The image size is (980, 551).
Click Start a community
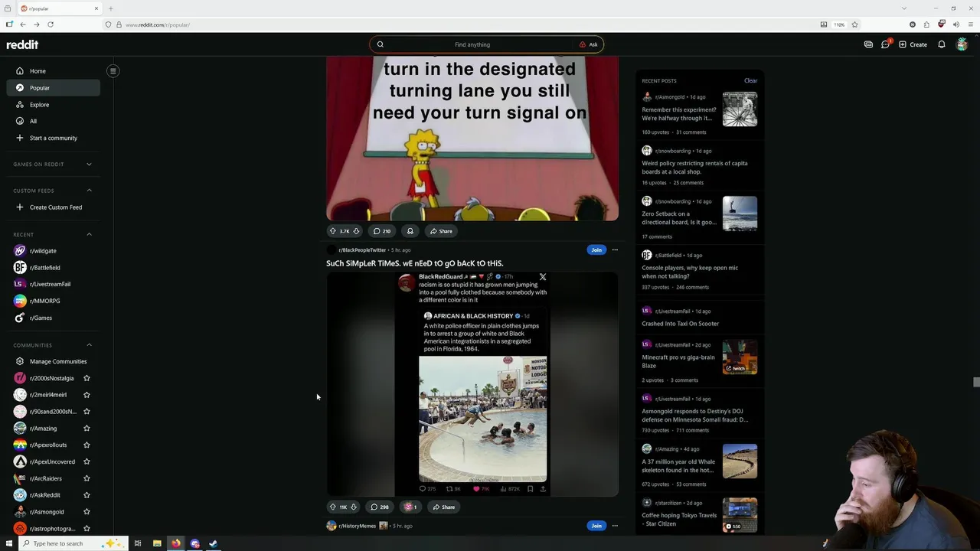[x=53, y=138]
